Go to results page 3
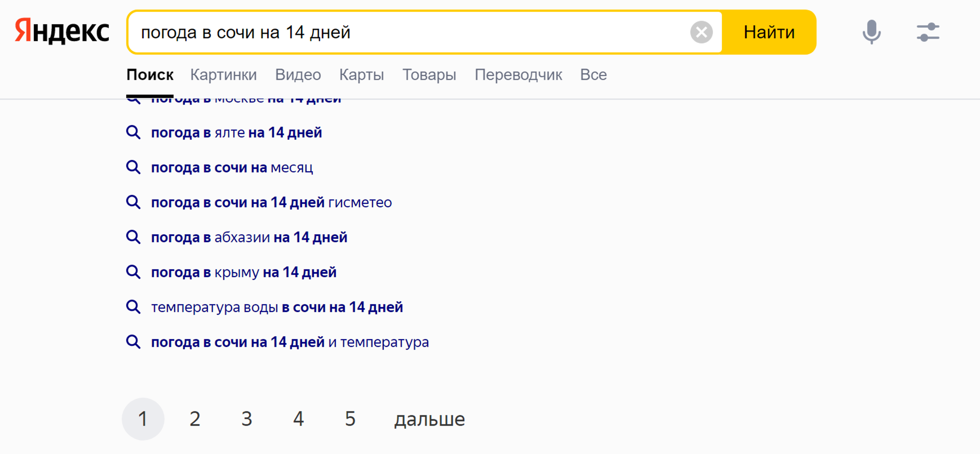 [247, 419]
